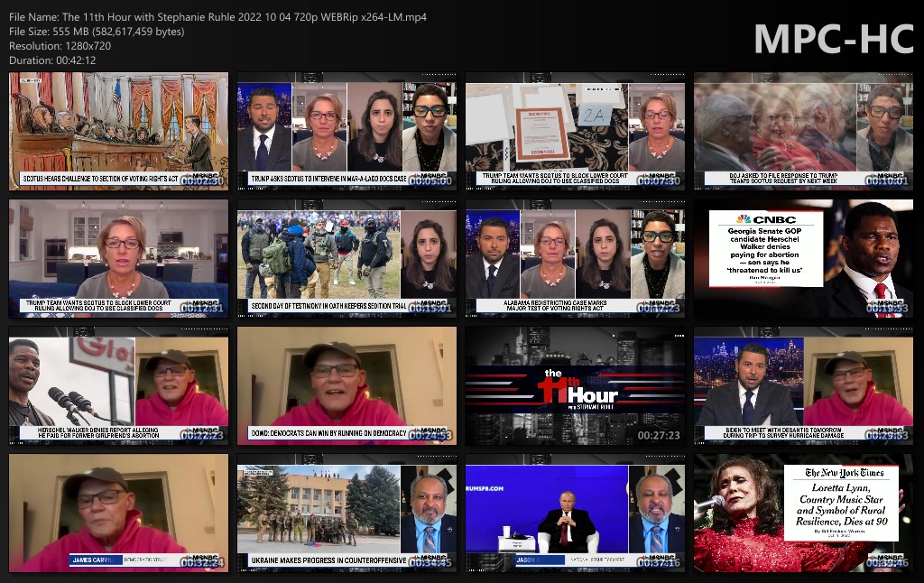Select the Alabama redistricting case thumbnail
This screenshot has width=924, height=583.
click(575, 259)
